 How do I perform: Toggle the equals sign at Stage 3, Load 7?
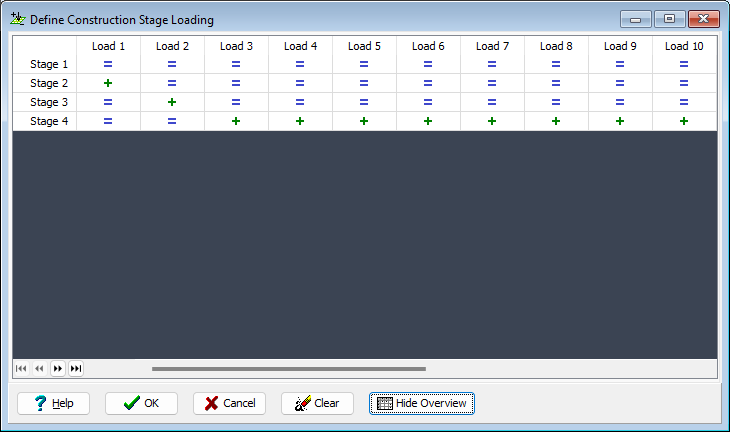(492, 102)
